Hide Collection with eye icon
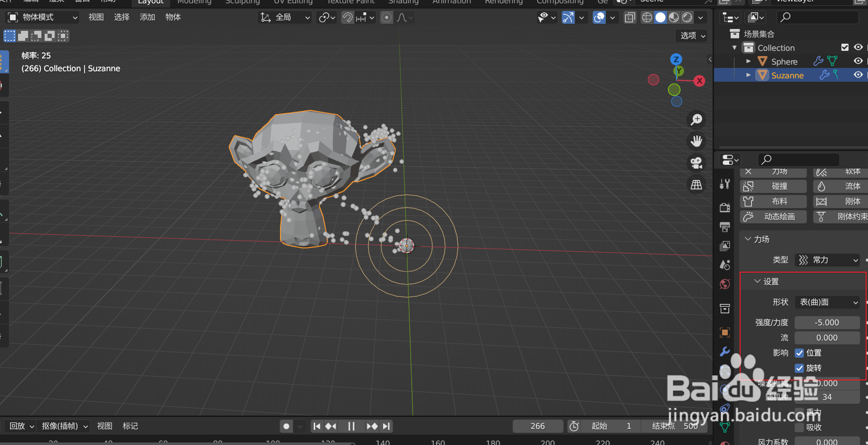 pos(858,47)
